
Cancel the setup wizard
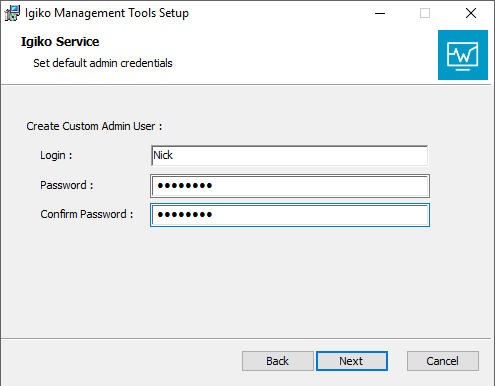[x=443, y=361]
